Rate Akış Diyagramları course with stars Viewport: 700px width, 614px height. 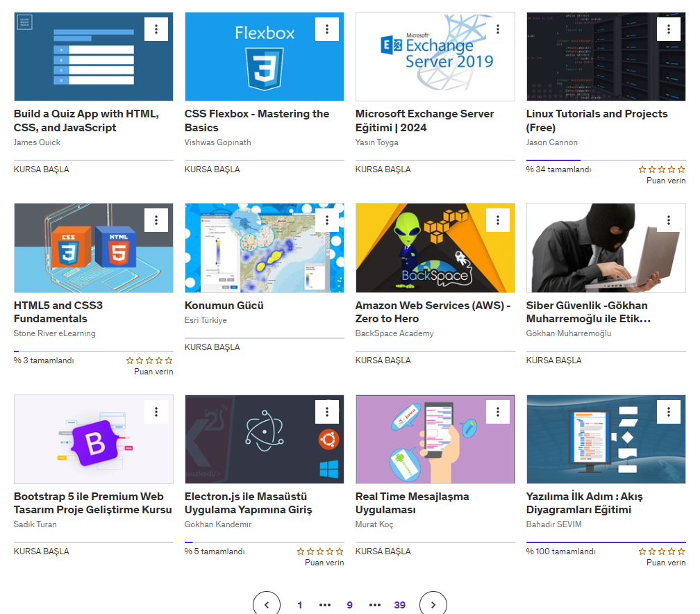662,551
